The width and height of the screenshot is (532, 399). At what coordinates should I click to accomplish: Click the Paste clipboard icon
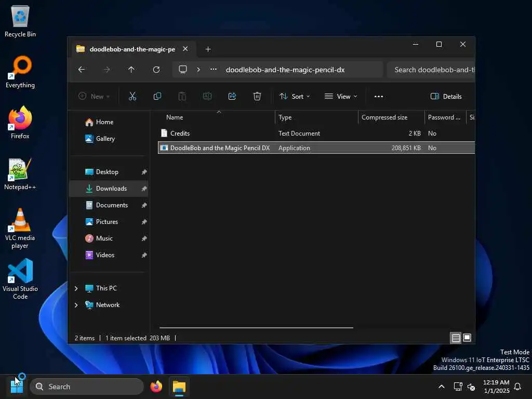[x=182, y=96]
